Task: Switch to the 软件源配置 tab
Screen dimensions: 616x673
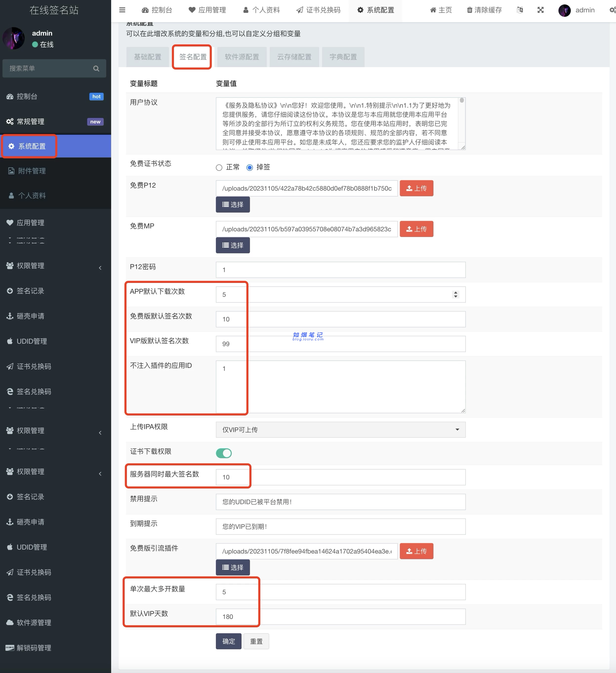Action: coord(242,57)
